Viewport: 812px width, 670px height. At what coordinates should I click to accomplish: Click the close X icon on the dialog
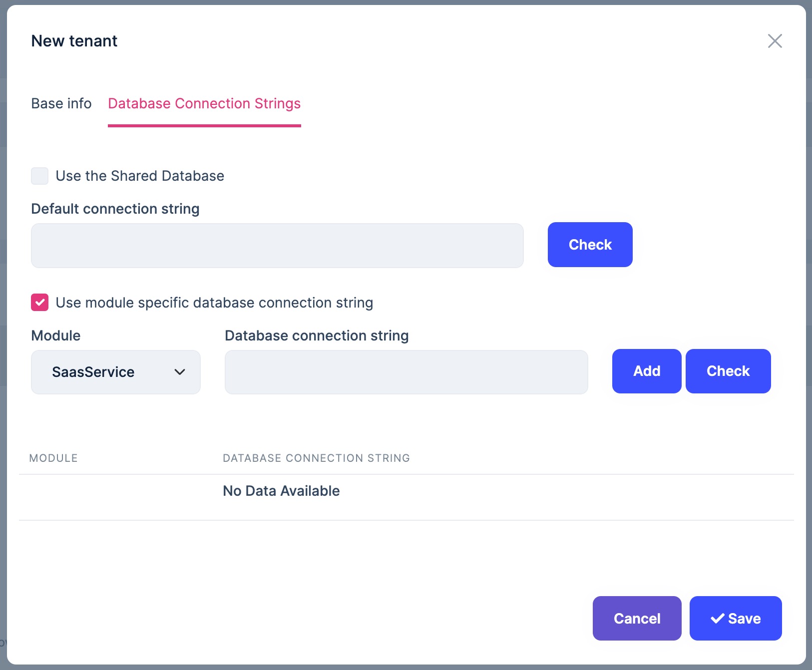coord(775,41)
